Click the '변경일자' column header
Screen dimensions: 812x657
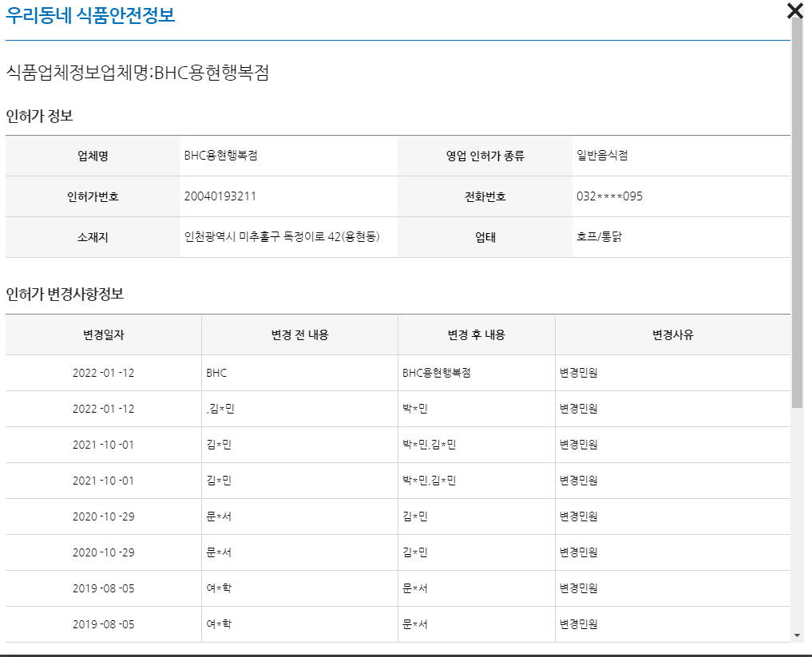[104, 334]
